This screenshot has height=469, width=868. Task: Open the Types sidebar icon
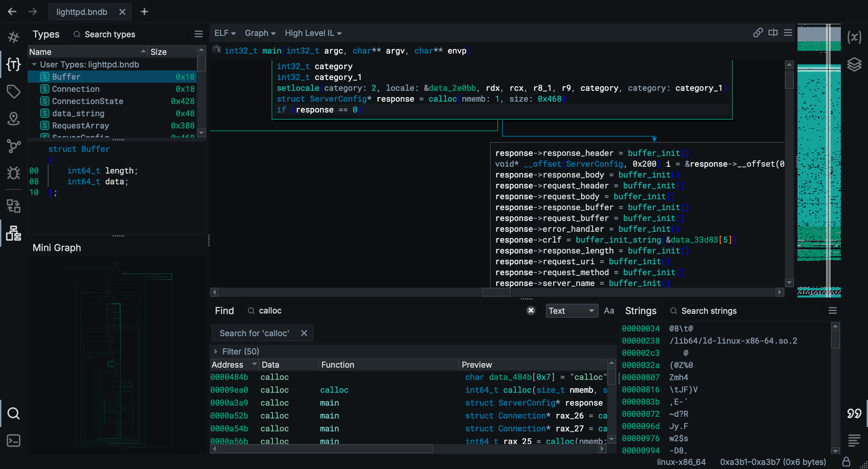click(x=14, y=64)
